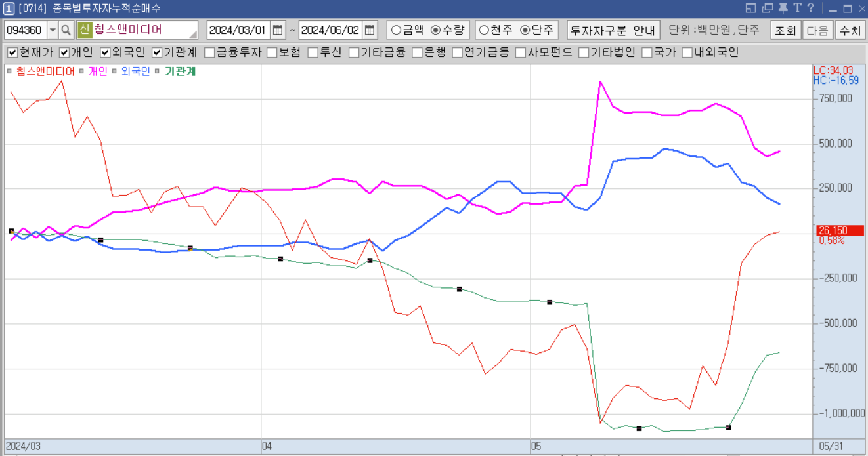Open help with the question mark icon
Image resolution: width=868 pixels, height=456 pixels.
point(811,8)
